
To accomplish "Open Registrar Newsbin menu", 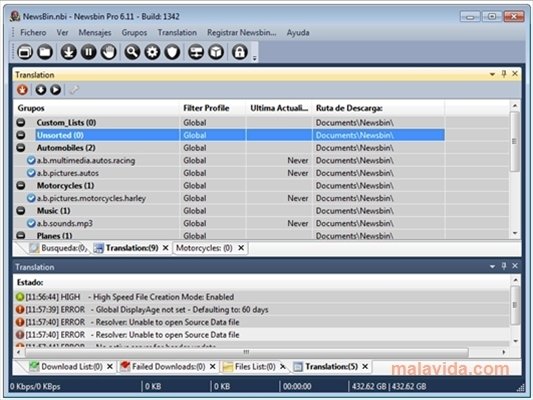I will click(x=242, y=33).
